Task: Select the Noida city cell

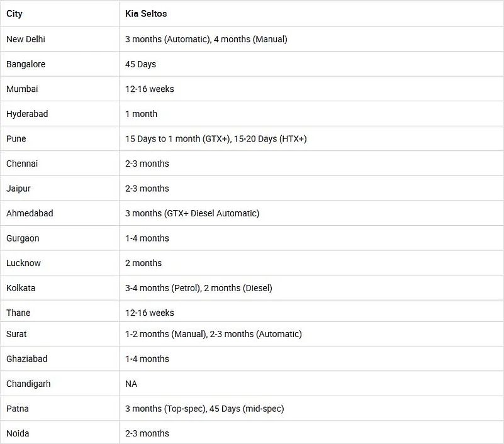Action: (18, 433)
